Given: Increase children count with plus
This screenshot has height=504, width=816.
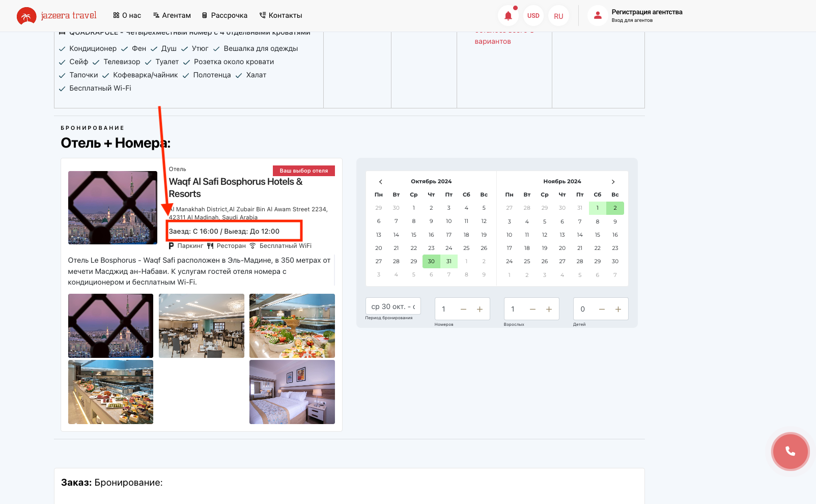Looking at the screenshot, I should (618, 309).
